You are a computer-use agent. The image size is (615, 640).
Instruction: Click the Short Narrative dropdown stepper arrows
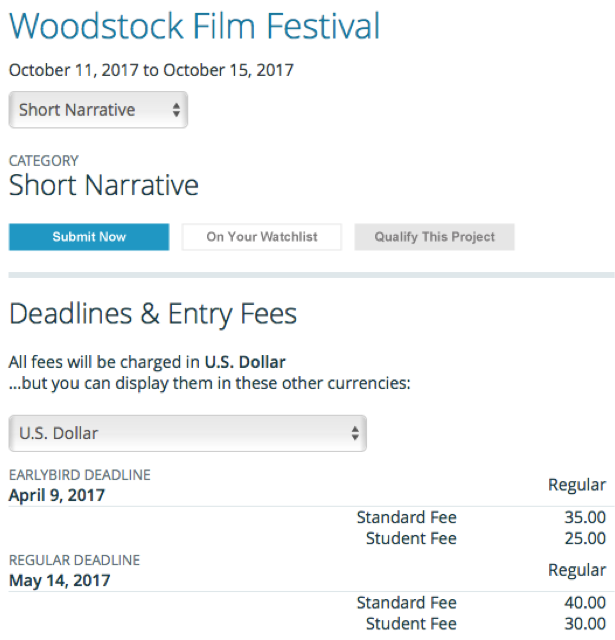pyautogui.click(x=176, y=110)
